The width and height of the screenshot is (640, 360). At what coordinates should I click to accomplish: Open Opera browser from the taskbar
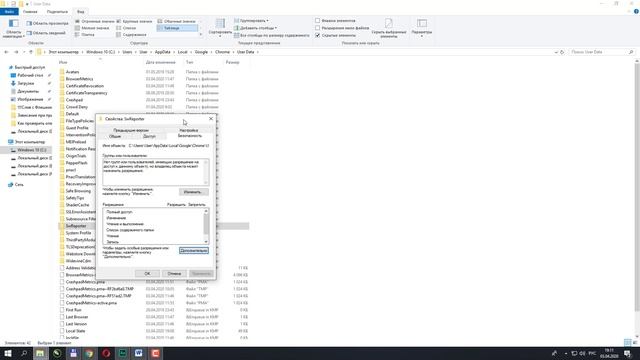point(106,353)
